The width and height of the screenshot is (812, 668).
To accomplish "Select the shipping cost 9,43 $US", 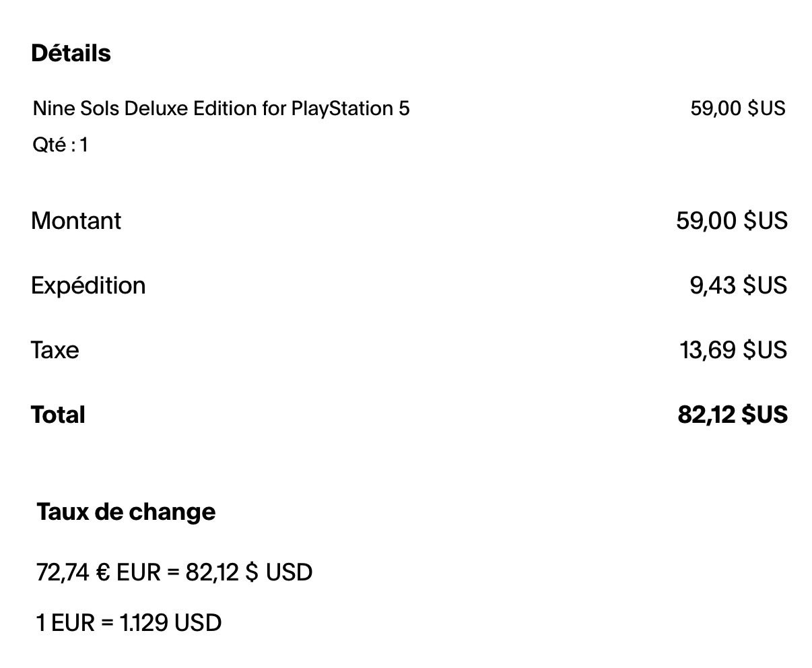I will click(737, 286).
